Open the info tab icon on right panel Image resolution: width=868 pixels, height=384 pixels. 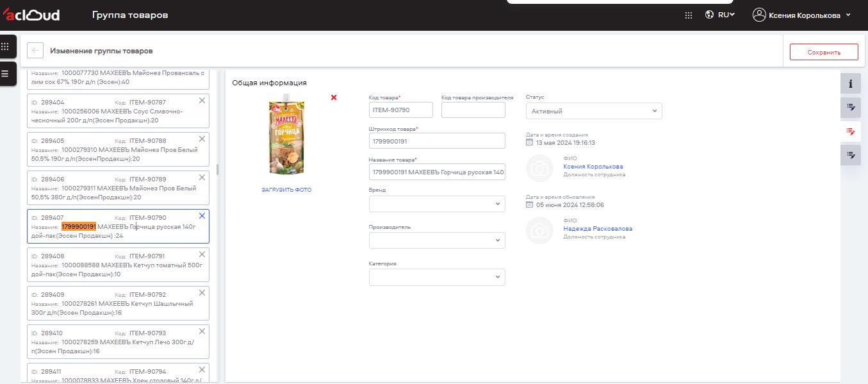point(850,84)
